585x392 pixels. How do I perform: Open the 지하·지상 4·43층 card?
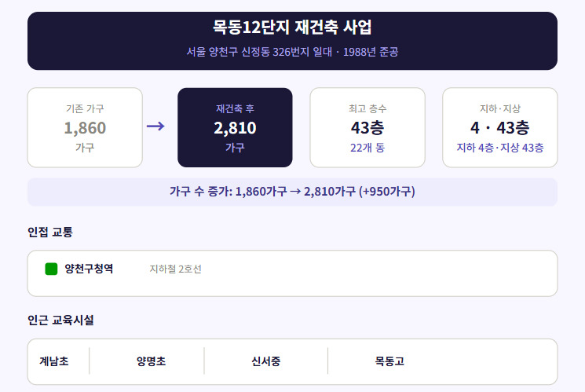[x=500, y=127]
